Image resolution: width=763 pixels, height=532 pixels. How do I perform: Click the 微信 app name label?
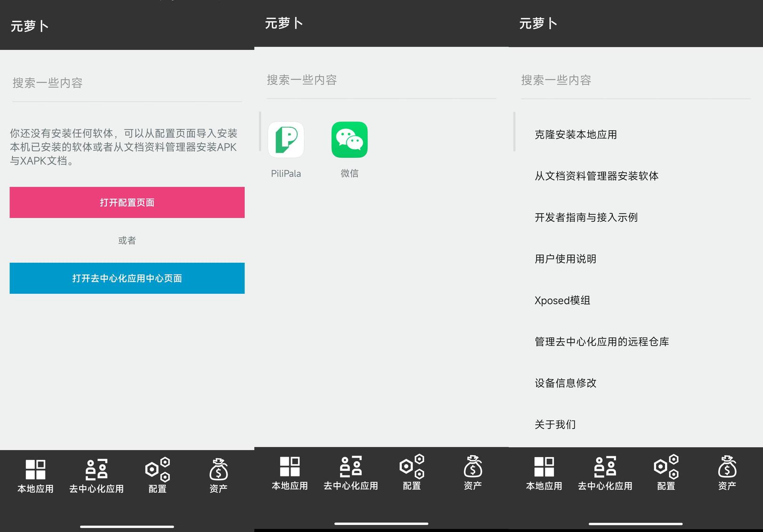349,174
